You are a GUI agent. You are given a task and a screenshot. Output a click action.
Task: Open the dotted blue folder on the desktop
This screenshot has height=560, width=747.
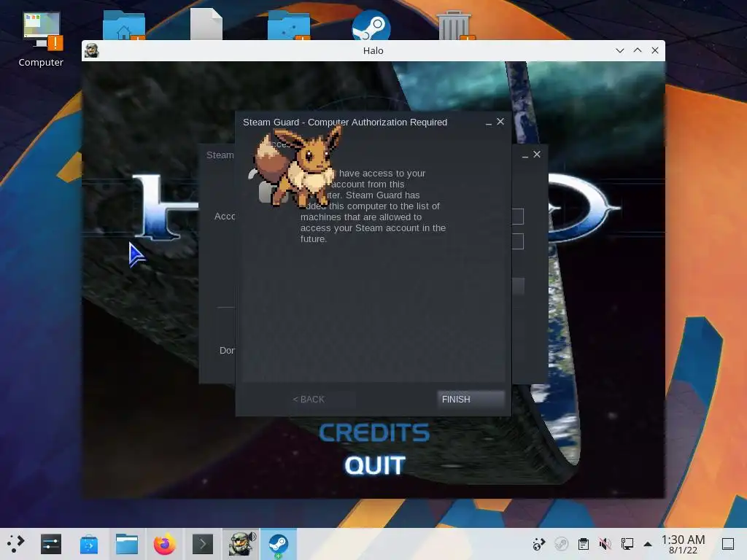click(289, 25)
